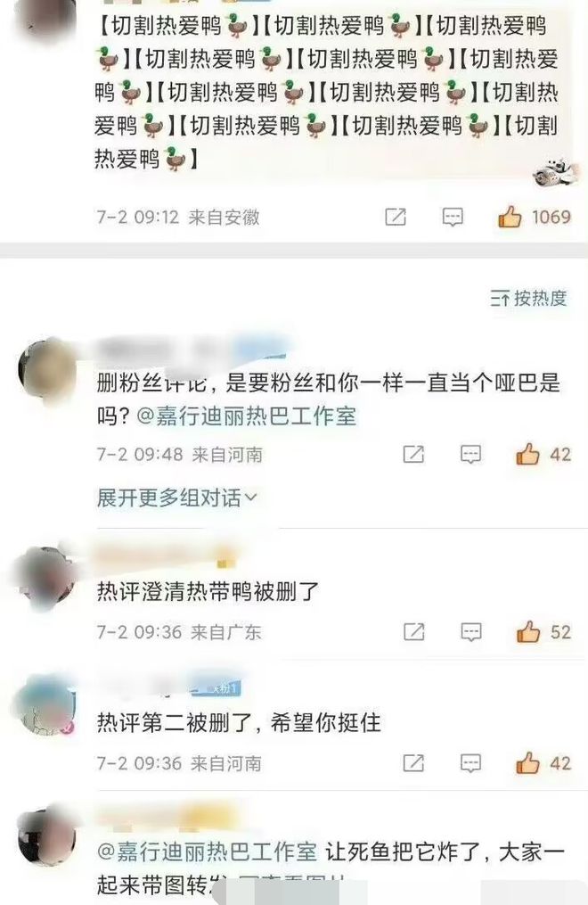Repost the 09:48 Henan comment
Image resolution: width=588 pixels, height=905 pixels.
click(413, 455)
